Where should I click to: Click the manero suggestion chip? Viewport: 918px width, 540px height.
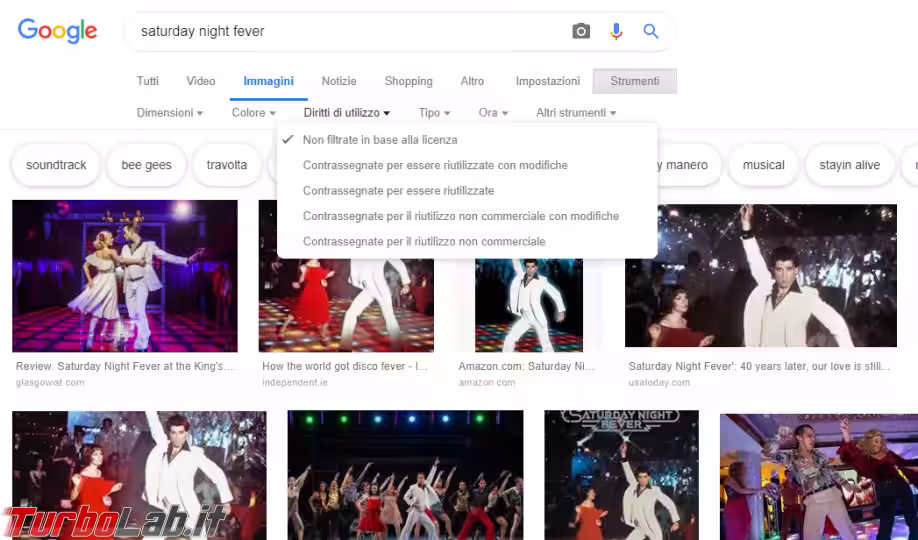click(x=689, y=165)
